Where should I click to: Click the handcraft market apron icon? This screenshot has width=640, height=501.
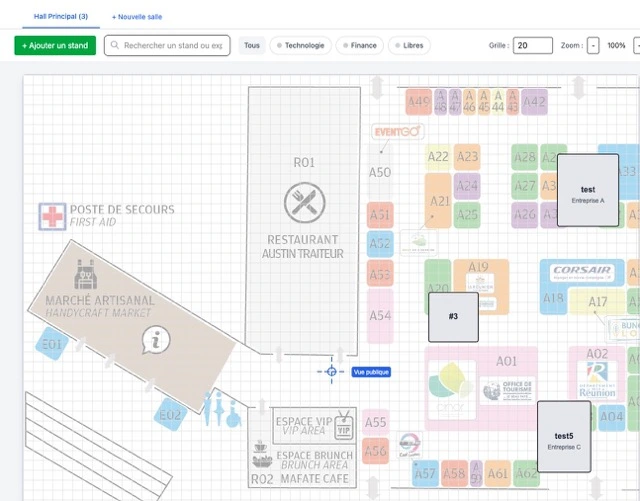(x=85, y=274)
